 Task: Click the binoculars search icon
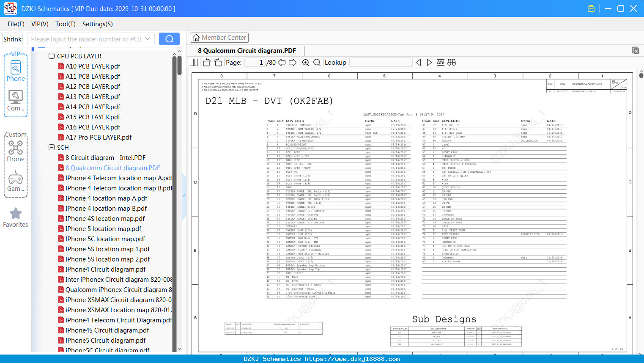pyautogui.click(x=452, y=63)
